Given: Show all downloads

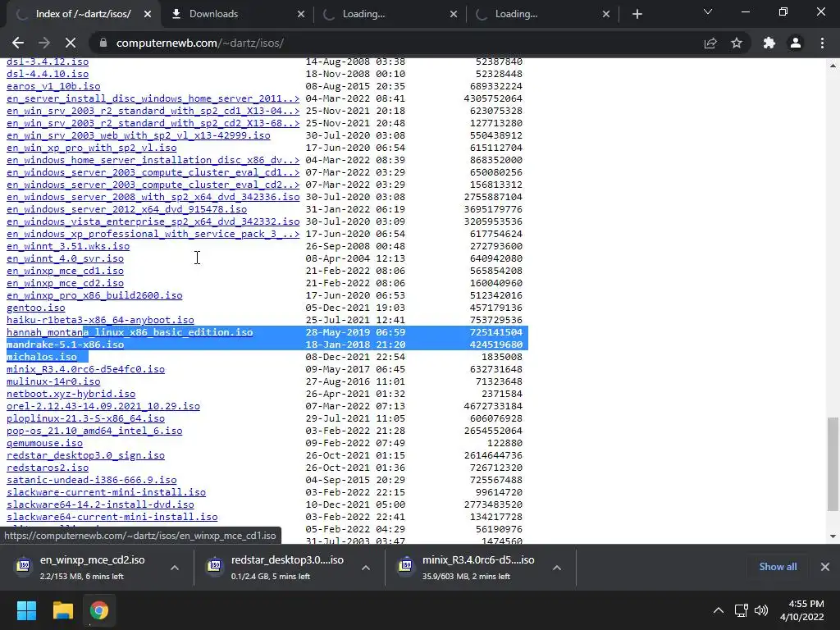Looking at the screenshot, I should point(778,567).
